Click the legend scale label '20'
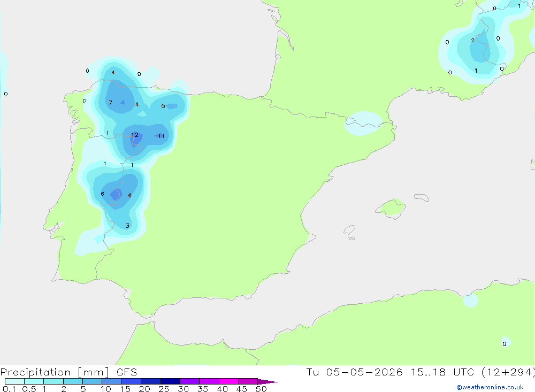Screen dimensions: 535x392 point(144,389)
